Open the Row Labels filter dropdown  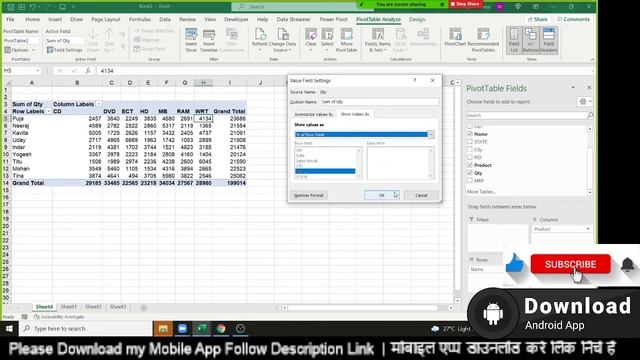(x=49, y=111)
